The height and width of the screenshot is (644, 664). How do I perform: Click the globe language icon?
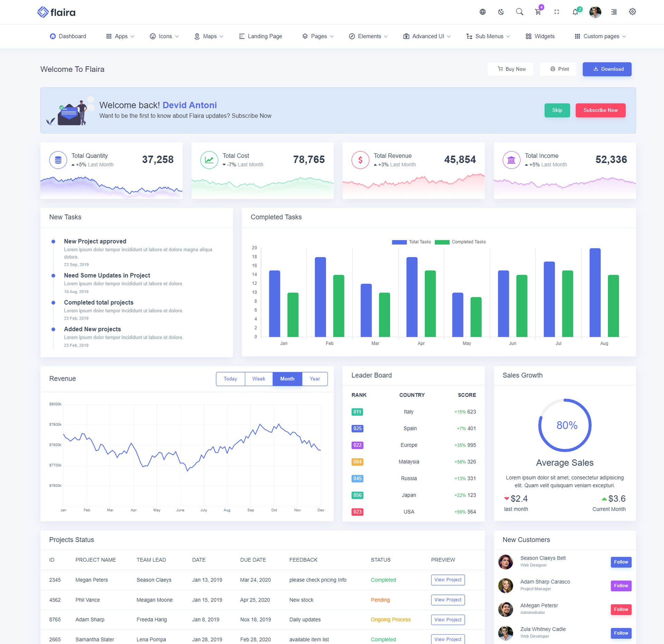[482, 12]
